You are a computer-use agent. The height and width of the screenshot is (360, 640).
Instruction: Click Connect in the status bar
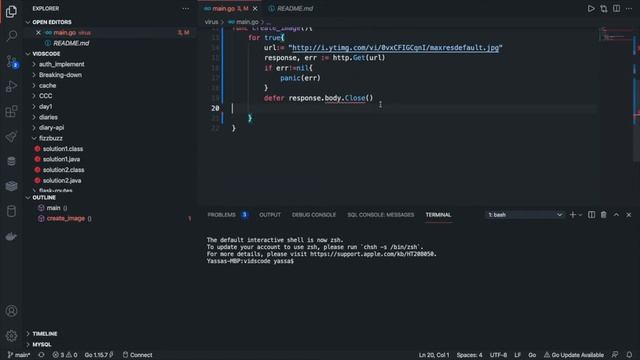tap(138, 355)
